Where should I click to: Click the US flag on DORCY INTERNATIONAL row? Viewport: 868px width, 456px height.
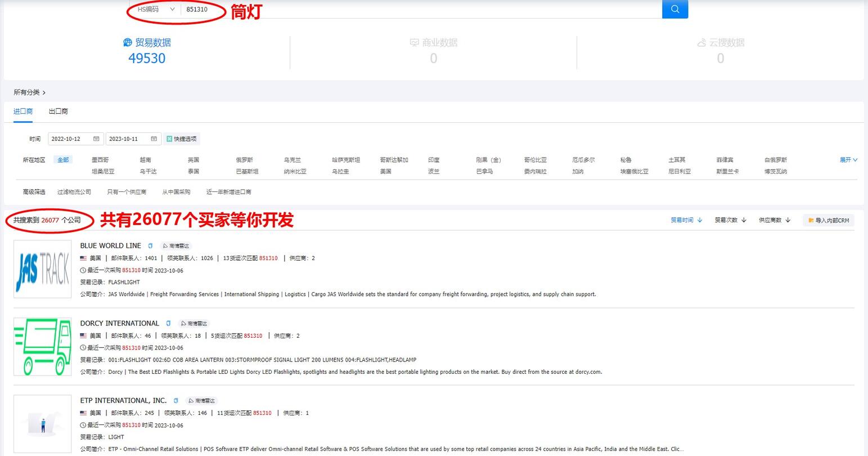(83, 336)
